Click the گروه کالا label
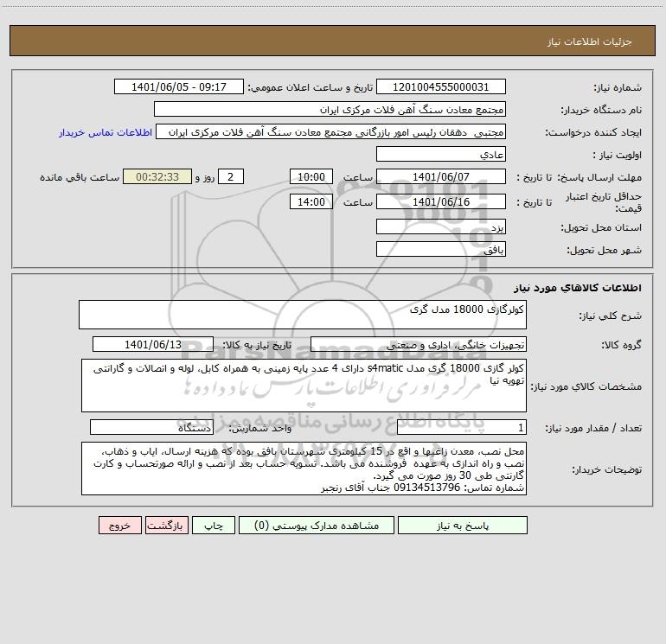Screen dimensions: 666x644 click(621, 345)
